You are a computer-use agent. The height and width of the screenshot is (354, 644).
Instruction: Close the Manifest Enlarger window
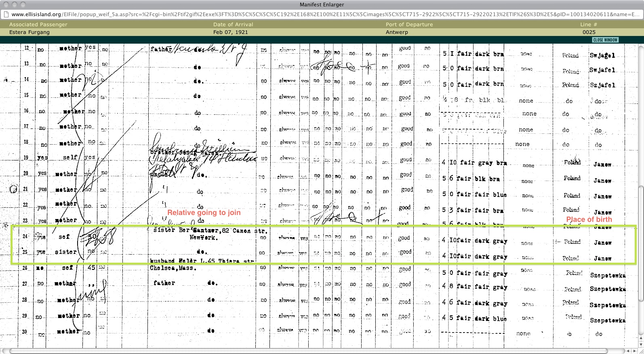click(x=5, y=4)
